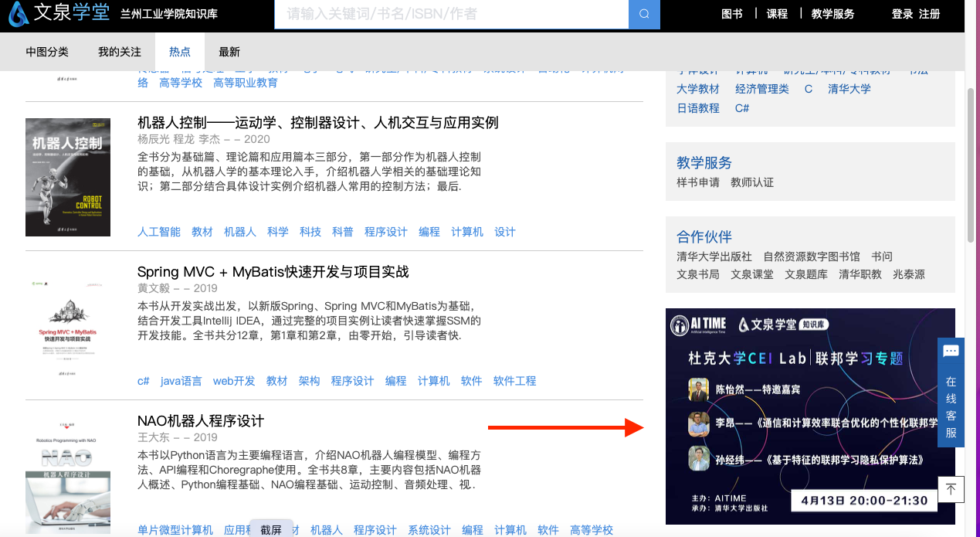The image size is (980, 537).
Task: Open the 在线客服 chat widget
Action: [951, 393]
